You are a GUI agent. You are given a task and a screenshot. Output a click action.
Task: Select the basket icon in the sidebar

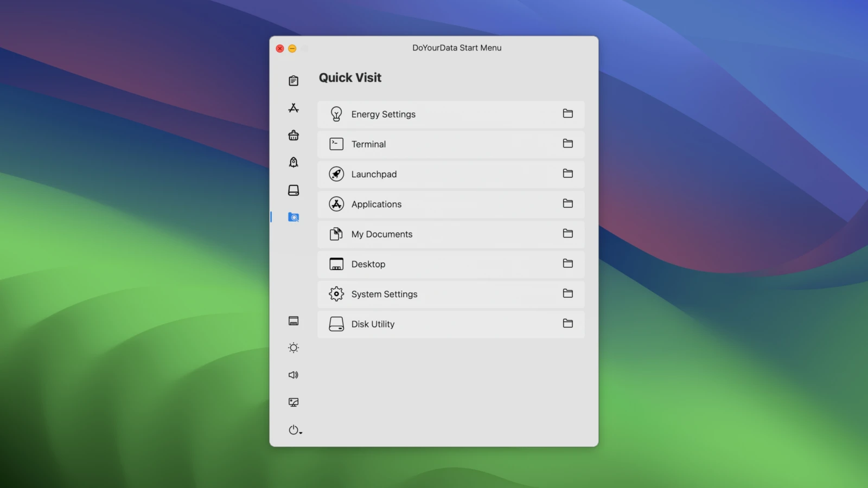tap(293, 136)
